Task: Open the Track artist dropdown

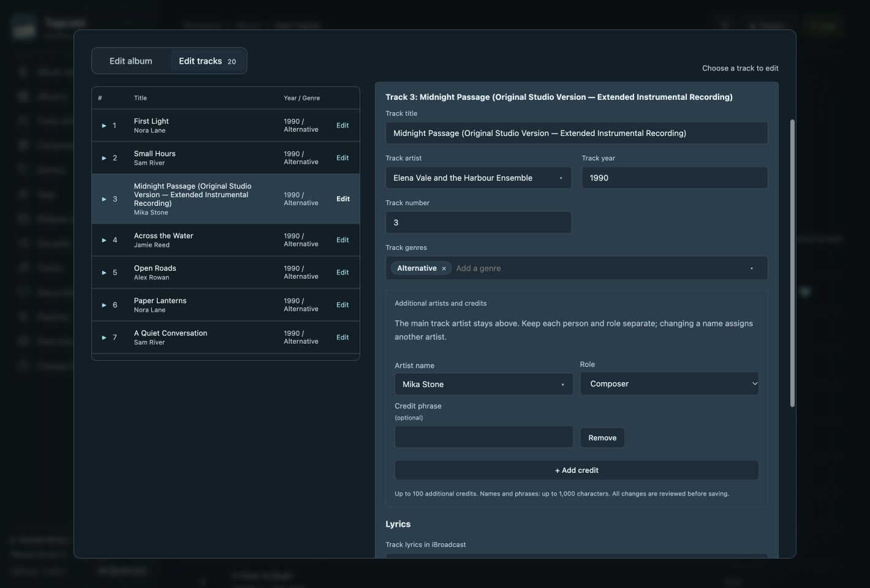Action: pyautogui.click(x=478, y=178)
